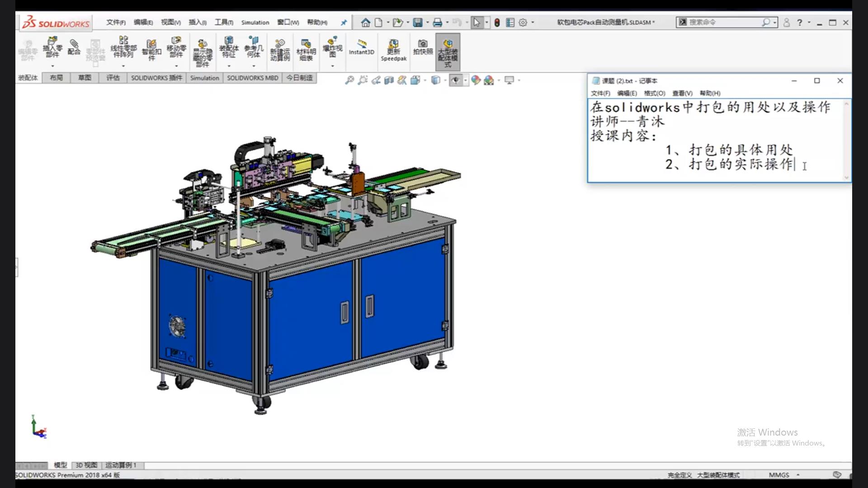Viewport: 868px width, 488px height.
Task: Open 文件(F) menu in Notepad window
Action: (600, 93)
